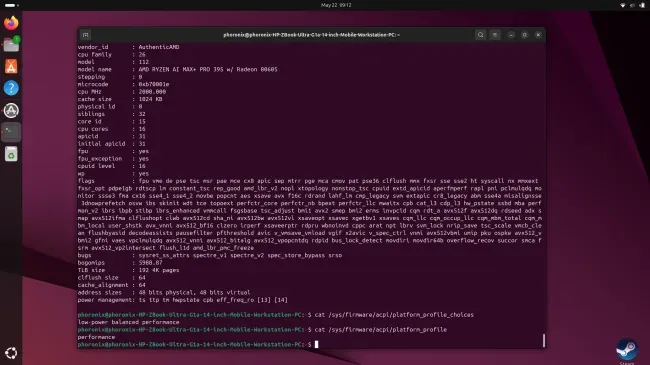Click the '192 4K pages' TLB size value
Screen dimensions: 650x365
[159, 270]
